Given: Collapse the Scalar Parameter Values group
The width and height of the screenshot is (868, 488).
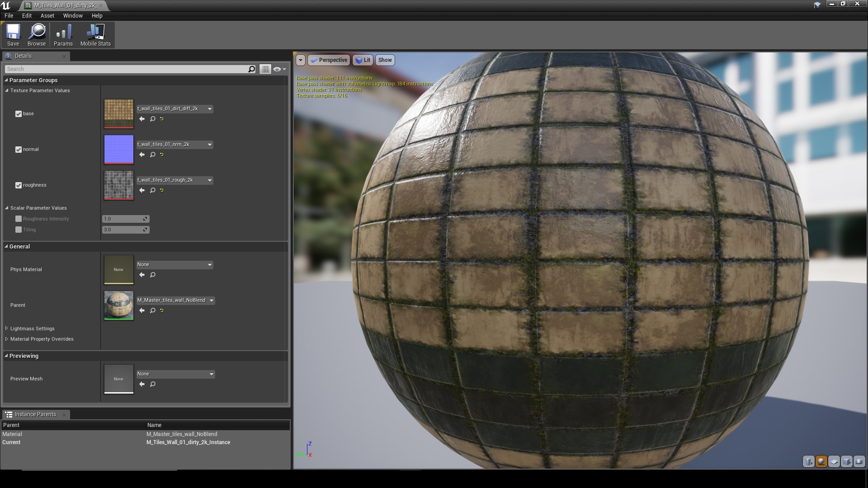Looking at the screenshot, I should click(x=6, y=208).
